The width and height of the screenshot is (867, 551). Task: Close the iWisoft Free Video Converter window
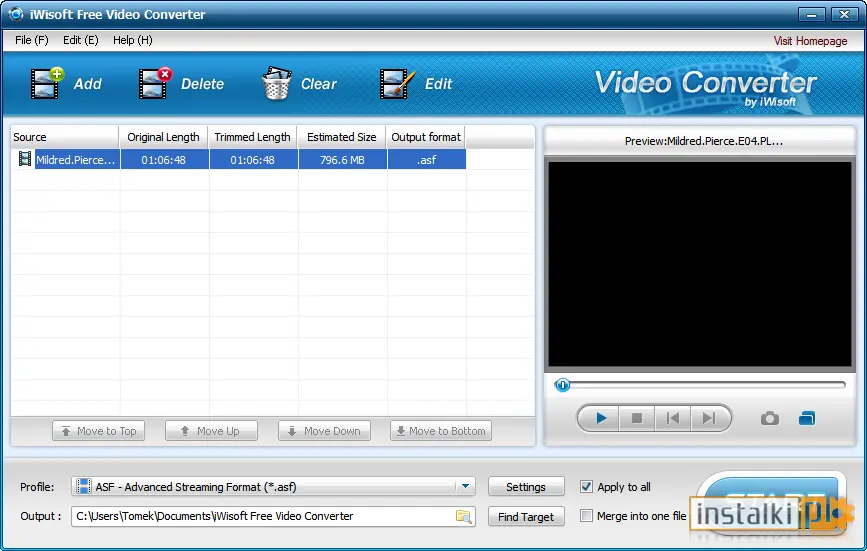[x=844, y=14]
